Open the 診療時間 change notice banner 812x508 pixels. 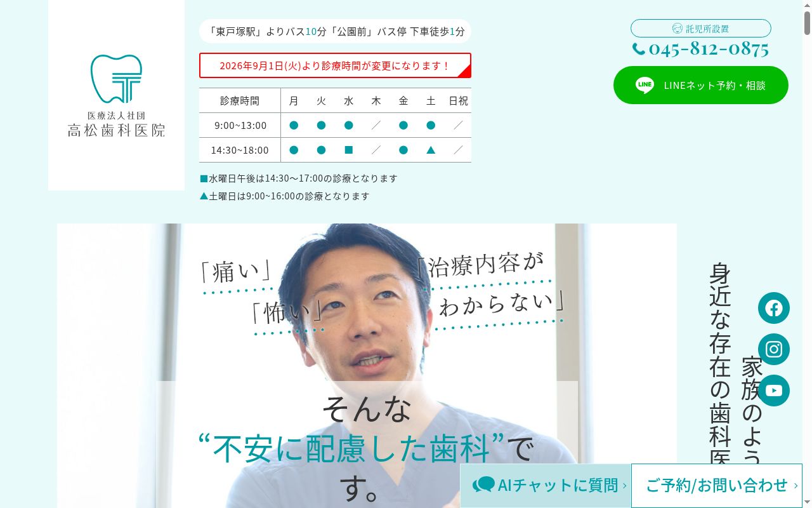point(335,65)
